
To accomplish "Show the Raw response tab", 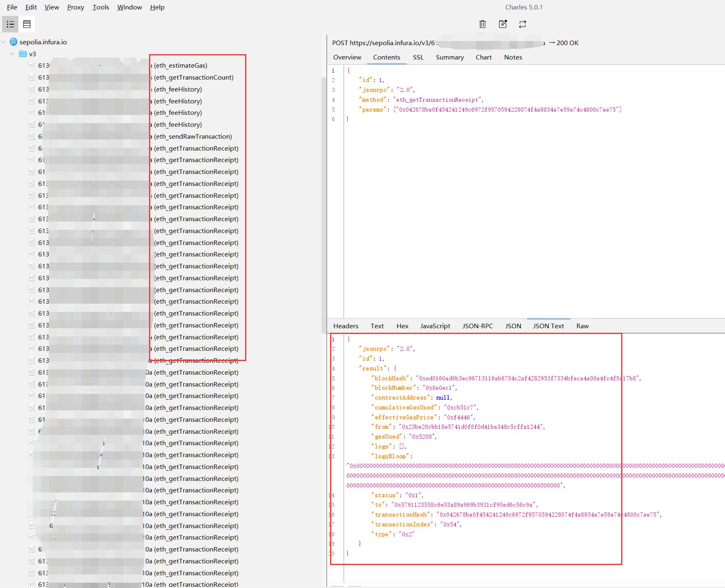I will coord(582,326).
